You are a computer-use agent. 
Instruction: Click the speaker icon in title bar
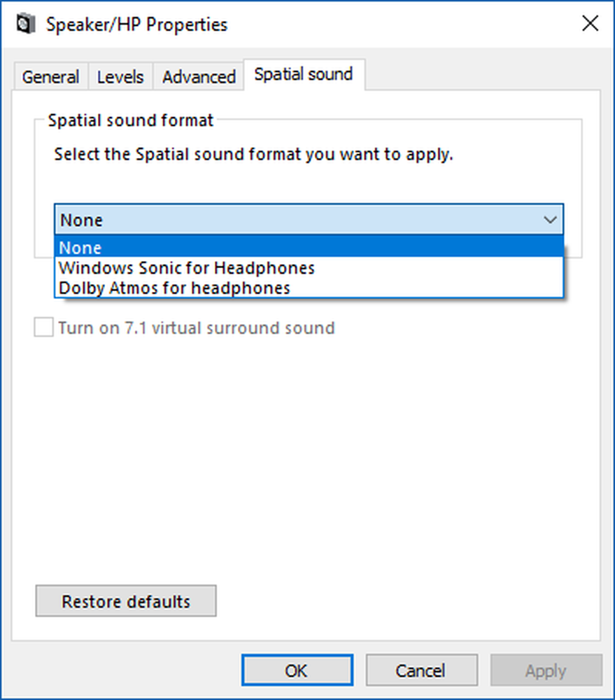[25, 23]
